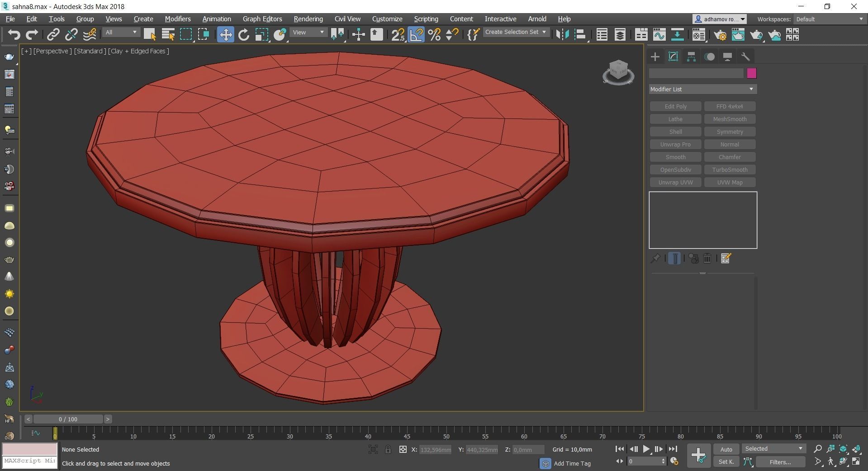This screenshot has width=868, height=471.
Task: Open the key filter Selected dropdown
Action: click(773, 448)
